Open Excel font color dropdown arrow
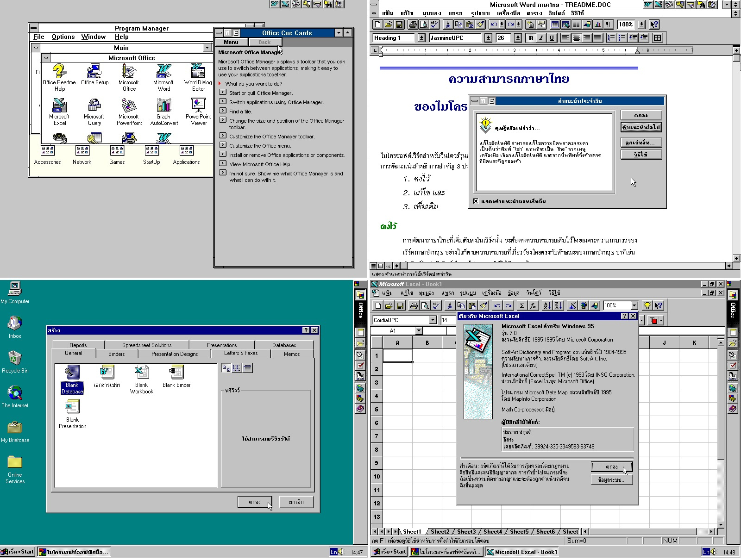 tap(661, 320)
